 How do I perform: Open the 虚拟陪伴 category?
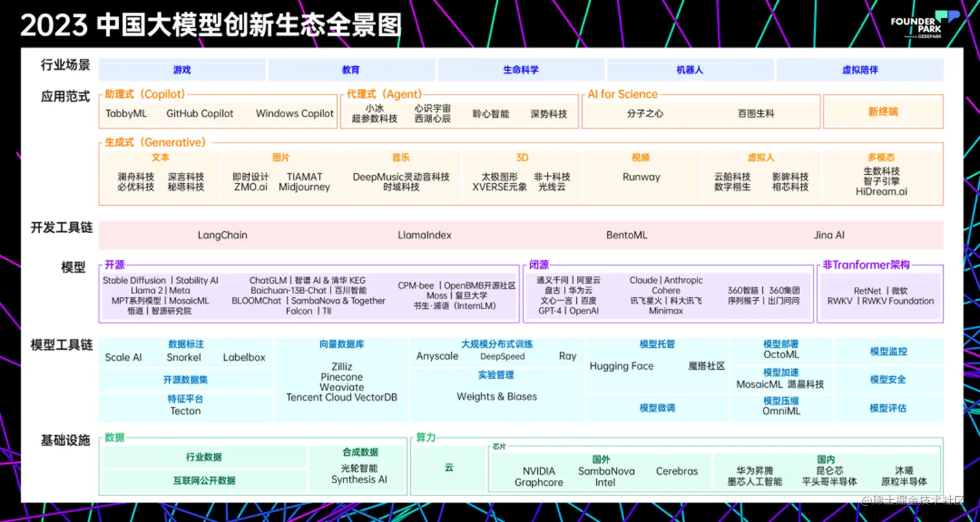click(860, 69)
